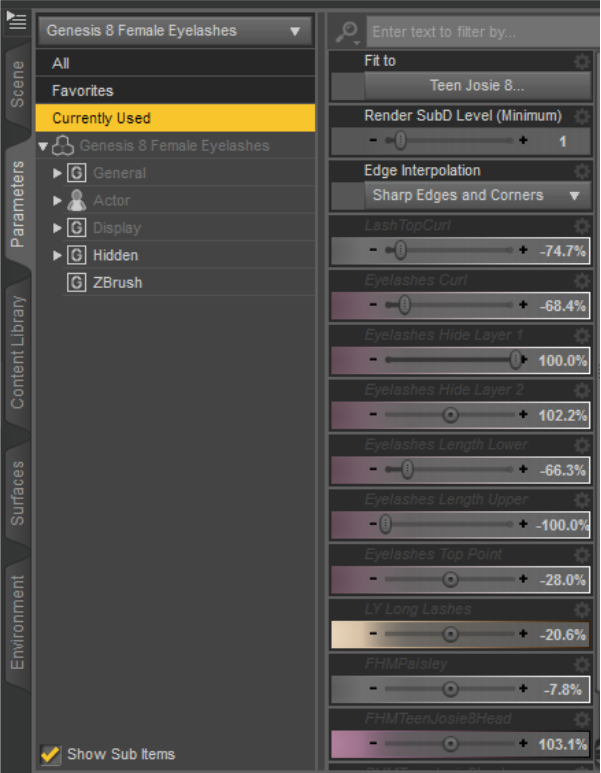The height and width of the screenshot is (773, 601).
Task: Click the LY Long Lashes gear icon
Action: coord(581,609)
